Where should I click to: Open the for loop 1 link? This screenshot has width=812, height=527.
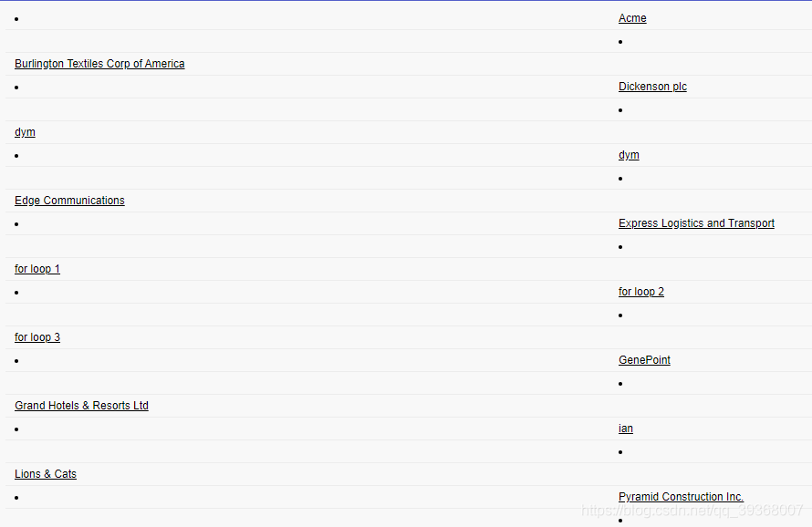[36, 268]
